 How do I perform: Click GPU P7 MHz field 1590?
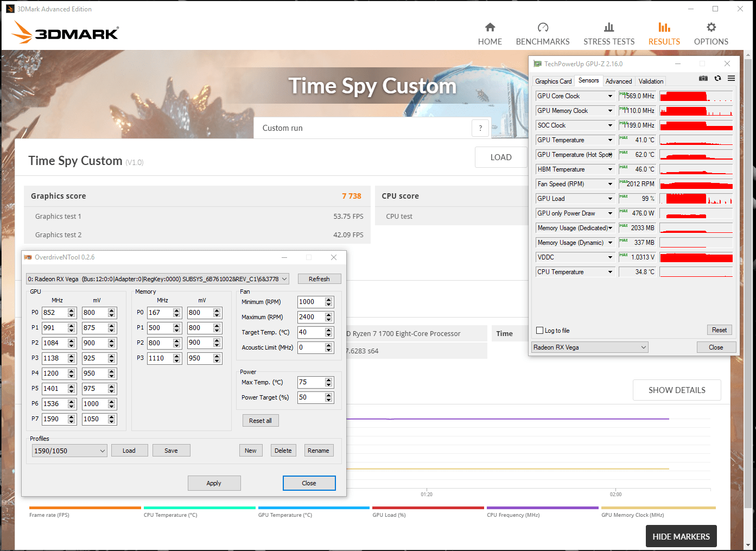[55, 419]
